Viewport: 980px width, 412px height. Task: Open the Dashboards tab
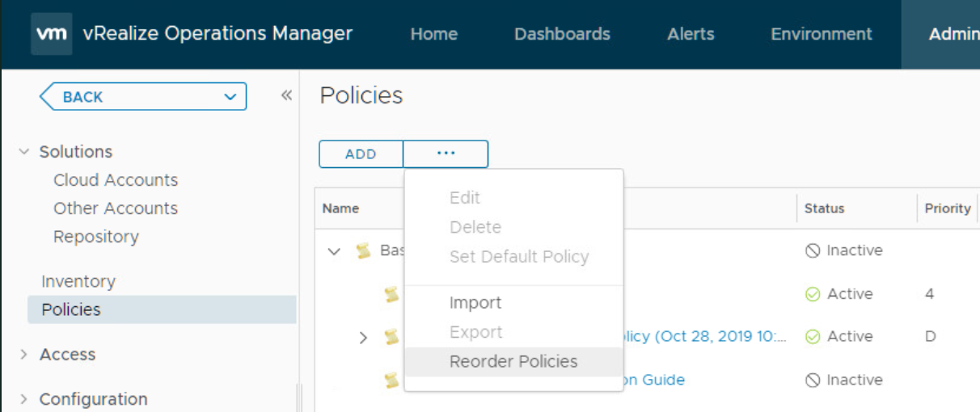click(x=562, y=34)
